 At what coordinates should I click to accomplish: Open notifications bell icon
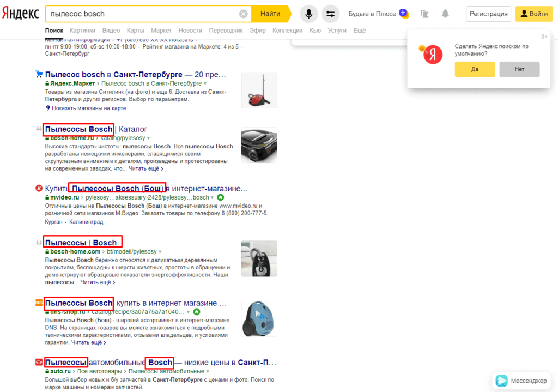click(x=445, y=14)
